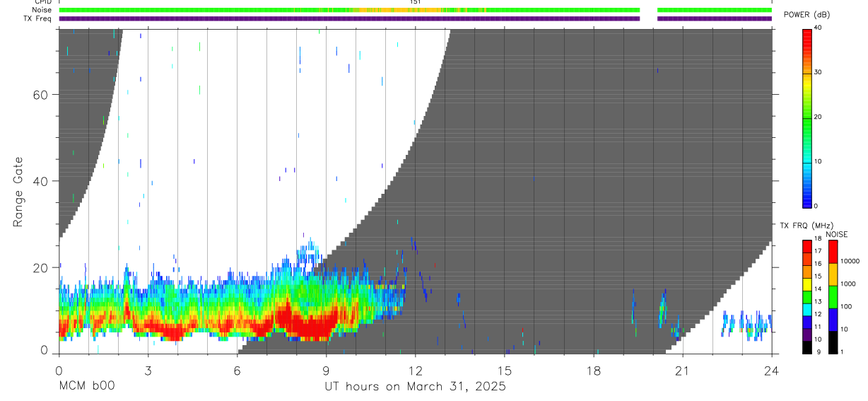Click the 0 label on the POWER scale
This screenshot has width=868, height=401.
(816, 206)
